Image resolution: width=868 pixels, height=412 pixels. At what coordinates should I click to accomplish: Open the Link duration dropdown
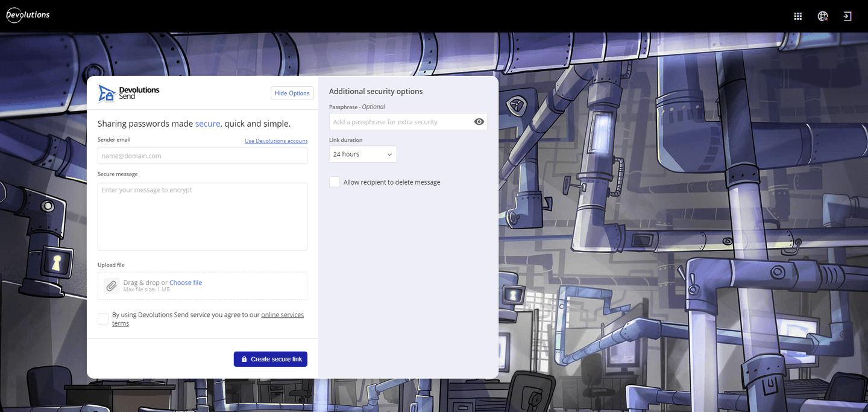click(x=363, y=154)
